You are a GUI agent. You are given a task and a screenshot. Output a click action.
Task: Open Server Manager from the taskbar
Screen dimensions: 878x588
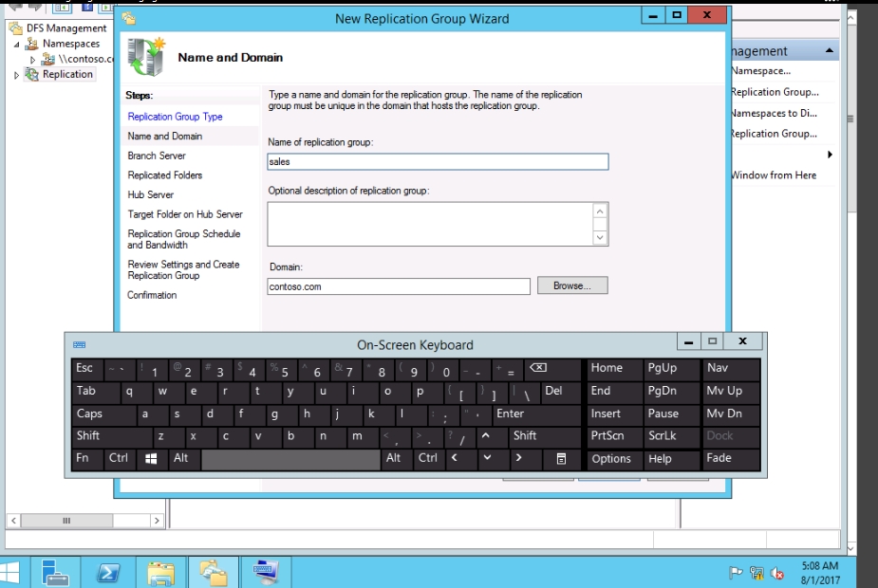click(55, 573)
